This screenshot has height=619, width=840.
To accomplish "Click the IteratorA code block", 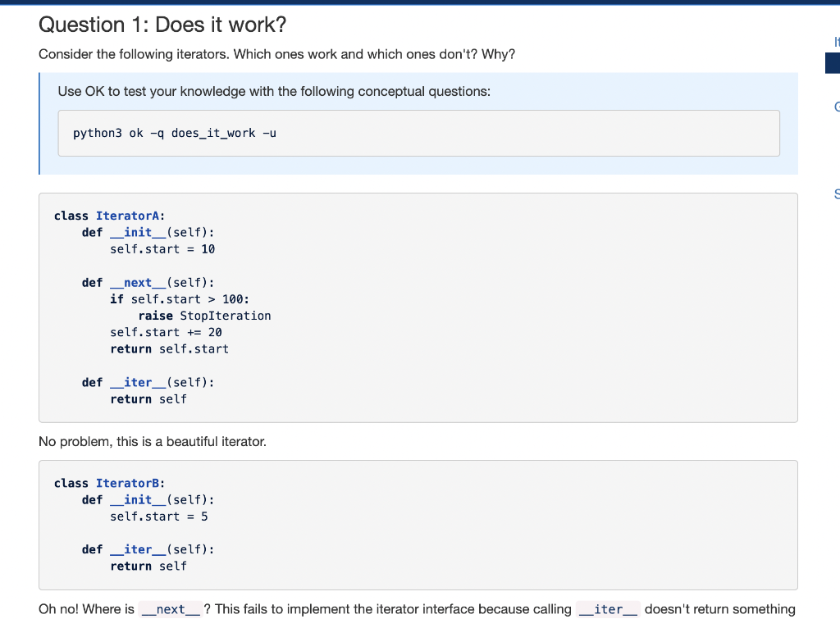I will [418, 307].
